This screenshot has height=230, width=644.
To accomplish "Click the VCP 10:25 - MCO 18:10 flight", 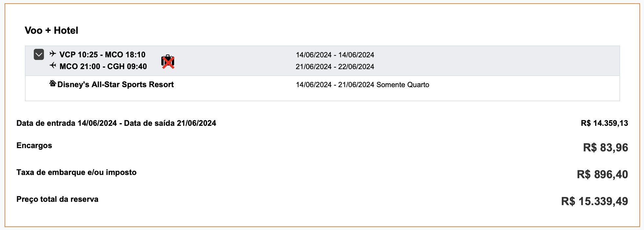I will click(102, 54).
